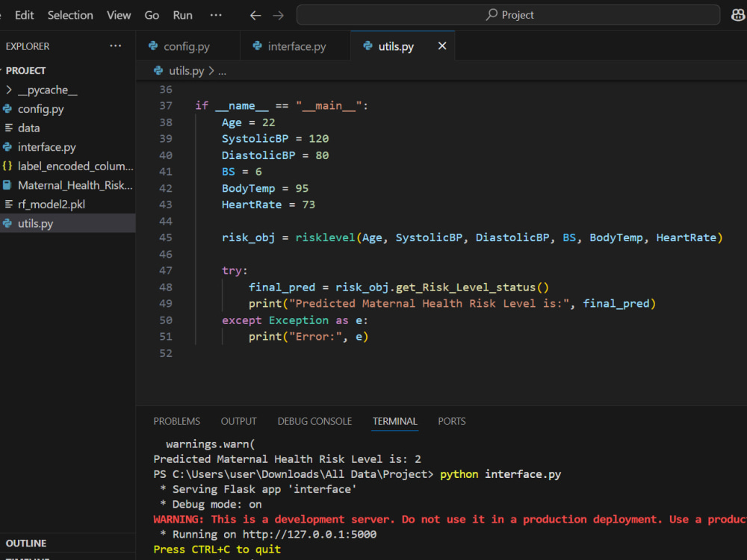Switch to the interface.py editor tab
The width and height of the screenshot is (747, 560).
(x=295, y=46)
